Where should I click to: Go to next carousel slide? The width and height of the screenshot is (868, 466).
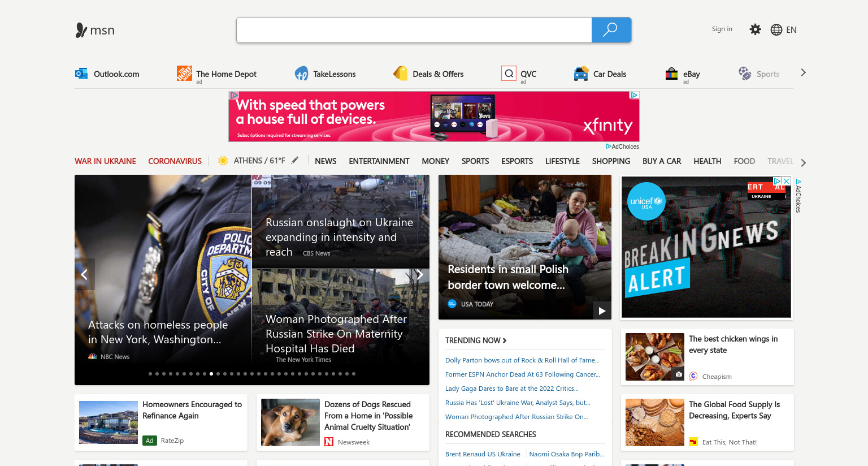(419, 274)
